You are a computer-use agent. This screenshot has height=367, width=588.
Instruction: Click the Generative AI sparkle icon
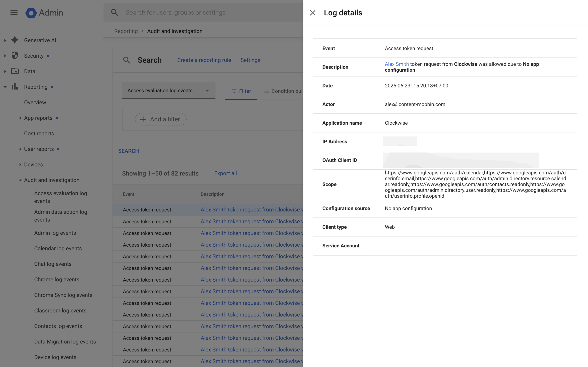click(x=15, y=40)
